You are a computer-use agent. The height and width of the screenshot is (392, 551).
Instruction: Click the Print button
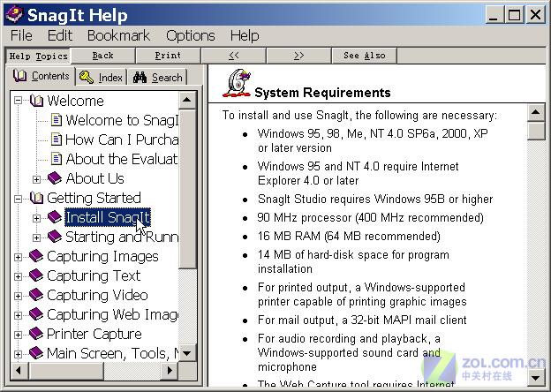coord(168,56)
